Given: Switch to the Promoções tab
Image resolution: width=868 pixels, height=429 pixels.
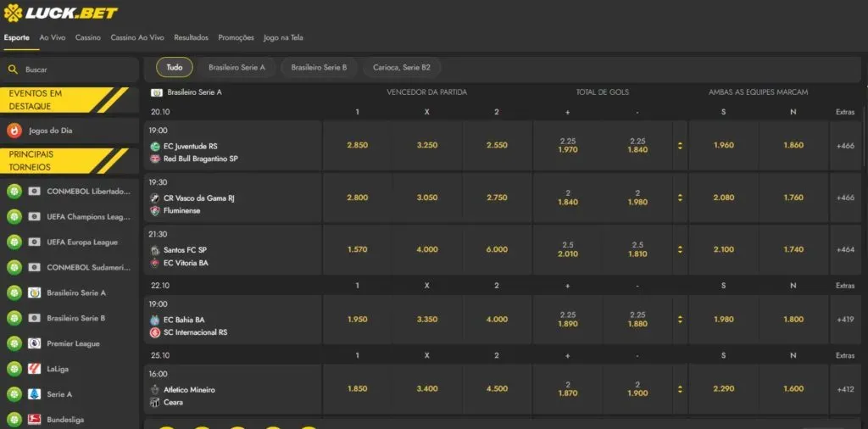Looking at the screenshot, I should tap(236, 37).
